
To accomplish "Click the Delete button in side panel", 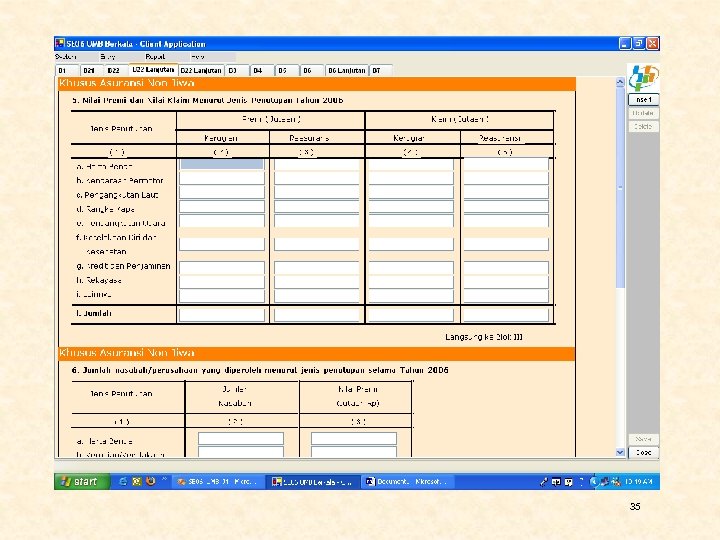I will coord(643,127).
